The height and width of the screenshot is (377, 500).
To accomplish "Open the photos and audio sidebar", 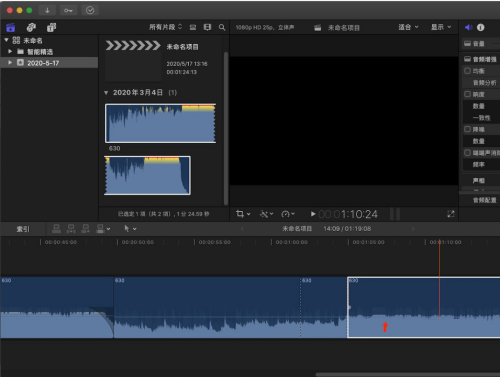I will 31,27.
